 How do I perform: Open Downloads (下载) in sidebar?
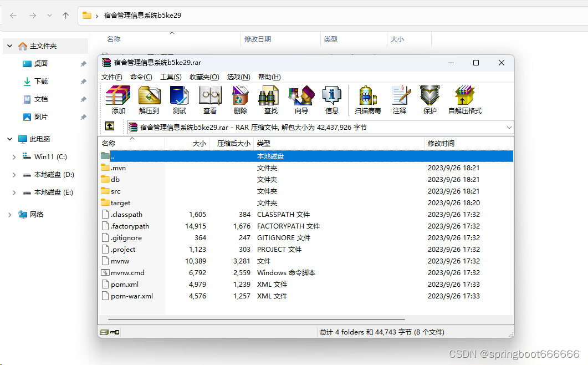click(x=41, y=82)
